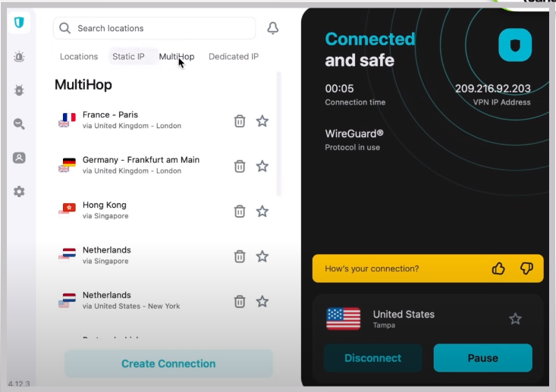Switch to the Static IP tab

coord(128,57)
